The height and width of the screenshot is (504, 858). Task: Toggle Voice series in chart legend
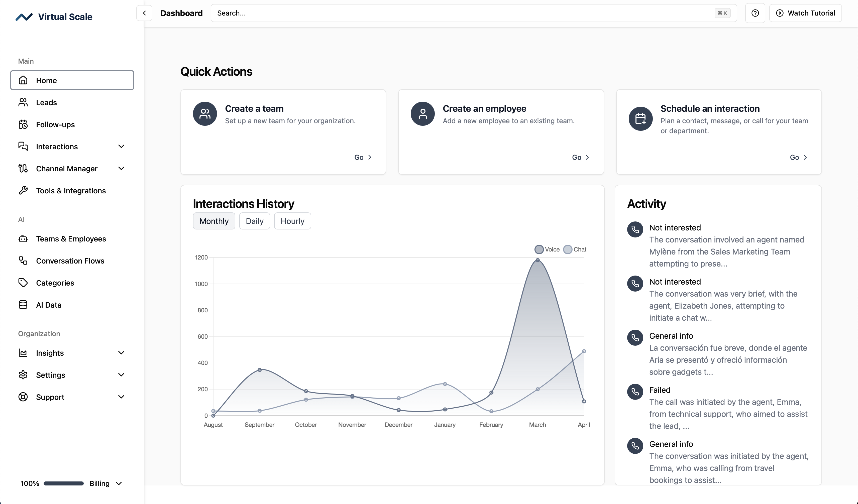point(547,249)
